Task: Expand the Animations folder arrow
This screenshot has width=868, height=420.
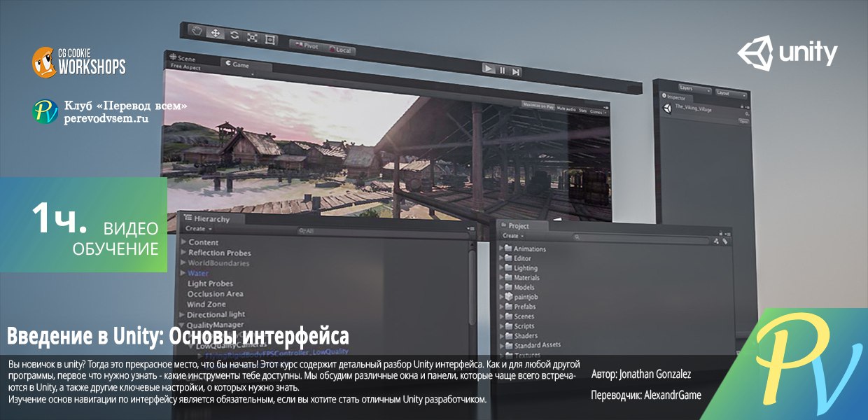Action: 502,248
